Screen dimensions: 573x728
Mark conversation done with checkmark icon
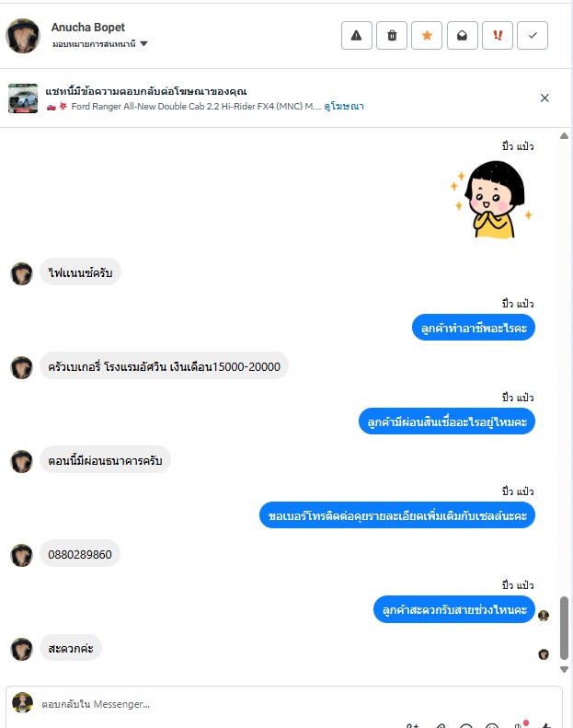[x=533, y=35]
